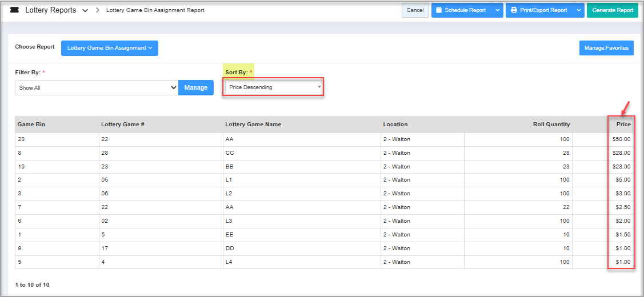Open the Lottery Game Bin Assignment dropdown
The height and width of the screenshot is (297, 644).
pos(110,48)
